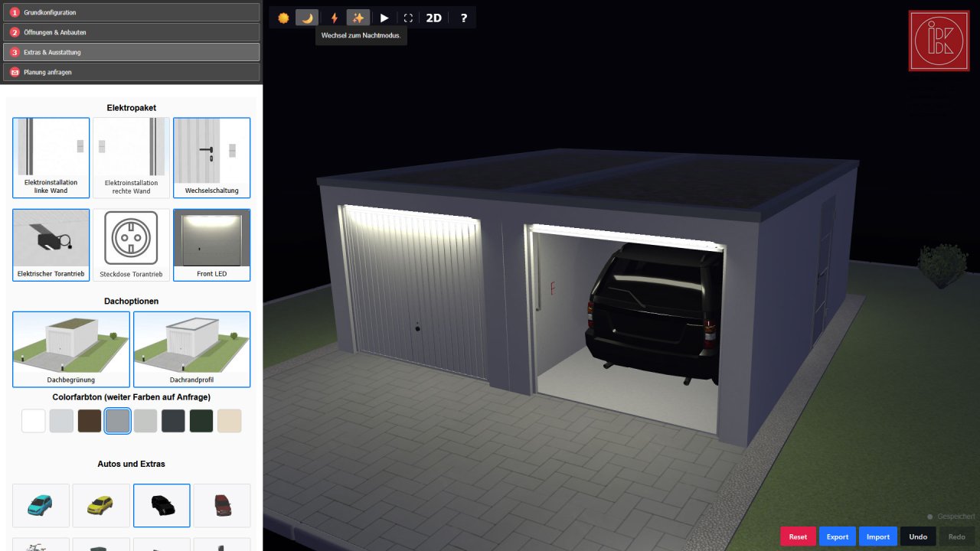Click the Undo button
Image resolution: width=980 pixels, height=551 pixels.
[x=918, y=536]
